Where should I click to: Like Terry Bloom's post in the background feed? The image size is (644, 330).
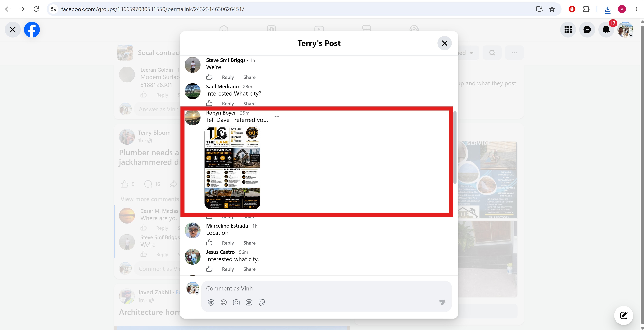[x=125, y=184]
